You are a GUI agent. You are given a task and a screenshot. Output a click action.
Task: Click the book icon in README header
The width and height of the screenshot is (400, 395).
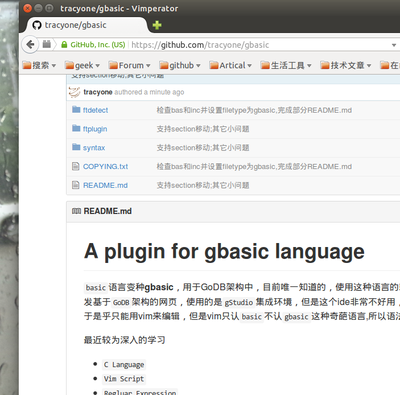click(x=76, y=211)
